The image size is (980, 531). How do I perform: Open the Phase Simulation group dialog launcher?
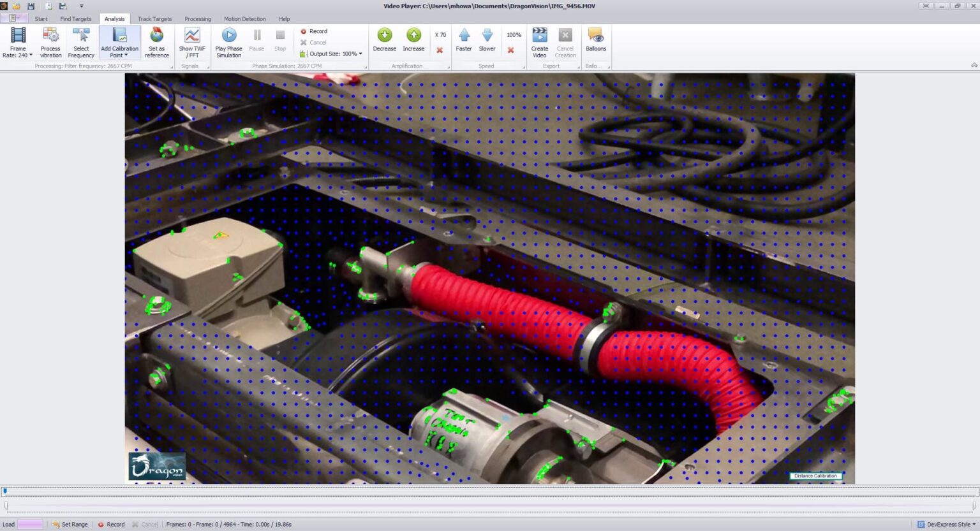point(366,67)
